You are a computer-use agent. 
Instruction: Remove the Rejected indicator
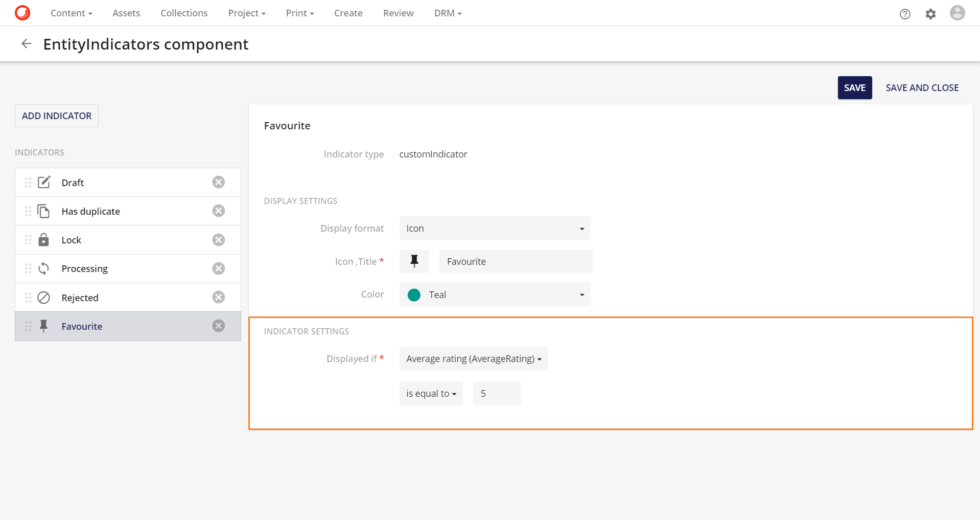point(219,297)
